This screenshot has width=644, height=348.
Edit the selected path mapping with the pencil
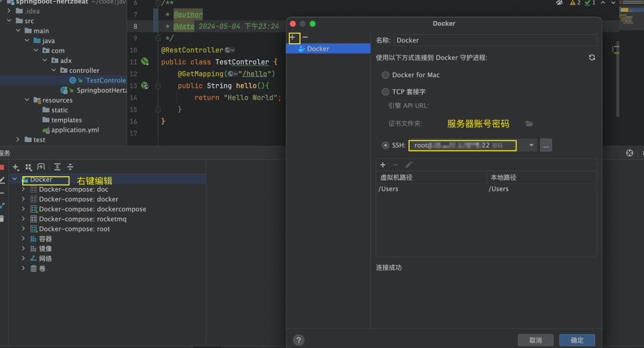(408, 165)
